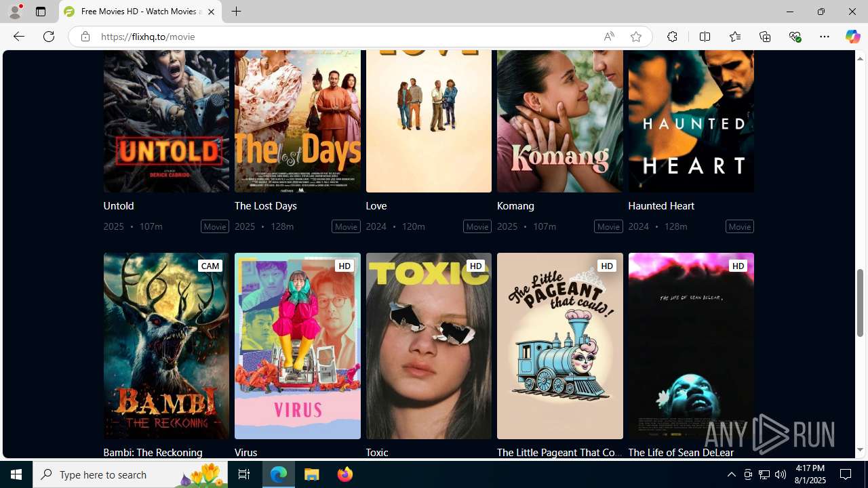The image size is (868, 488).
Task: Click The Lost Days title link
Action: pyautogui.click(x=266, y=205)
